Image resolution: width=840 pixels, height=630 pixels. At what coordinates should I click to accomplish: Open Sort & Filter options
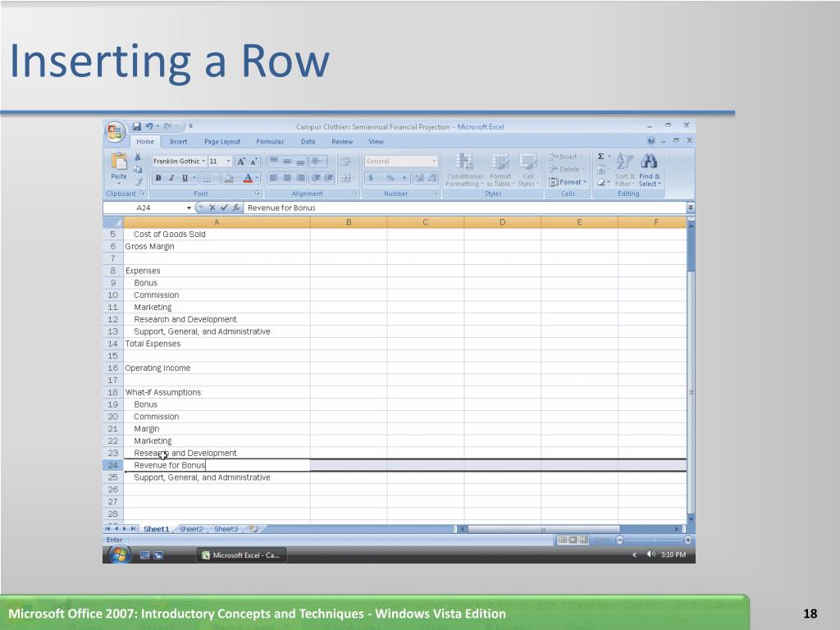(x=624, y=169)
